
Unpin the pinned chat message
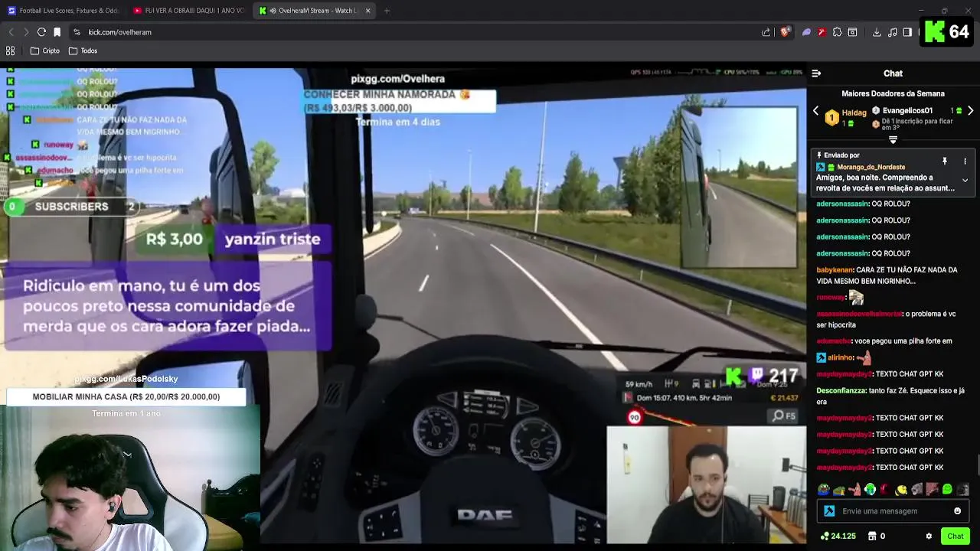945,161
